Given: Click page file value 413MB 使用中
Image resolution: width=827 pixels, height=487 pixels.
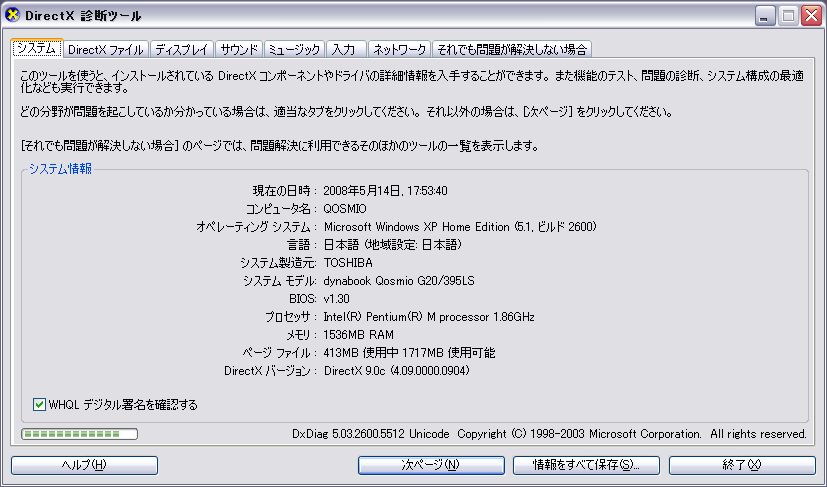Looking at the screenshot, I should 360,353.
